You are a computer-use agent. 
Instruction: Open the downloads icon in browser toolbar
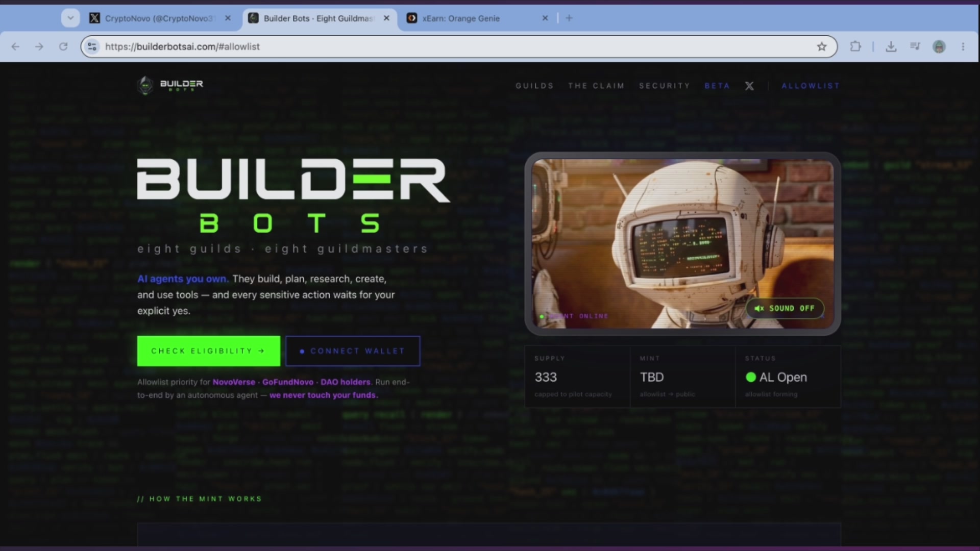891,46
